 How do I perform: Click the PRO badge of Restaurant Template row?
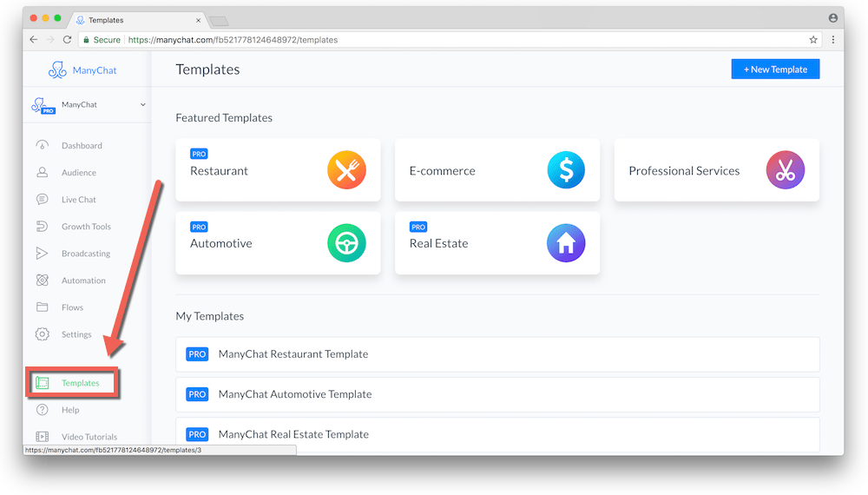197,354
